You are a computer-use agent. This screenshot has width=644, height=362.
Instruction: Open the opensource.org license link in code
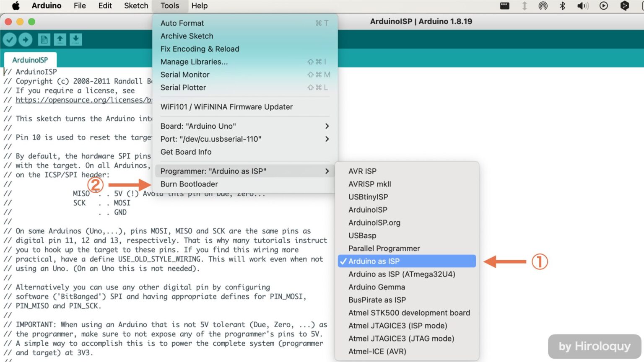point(84,100)
